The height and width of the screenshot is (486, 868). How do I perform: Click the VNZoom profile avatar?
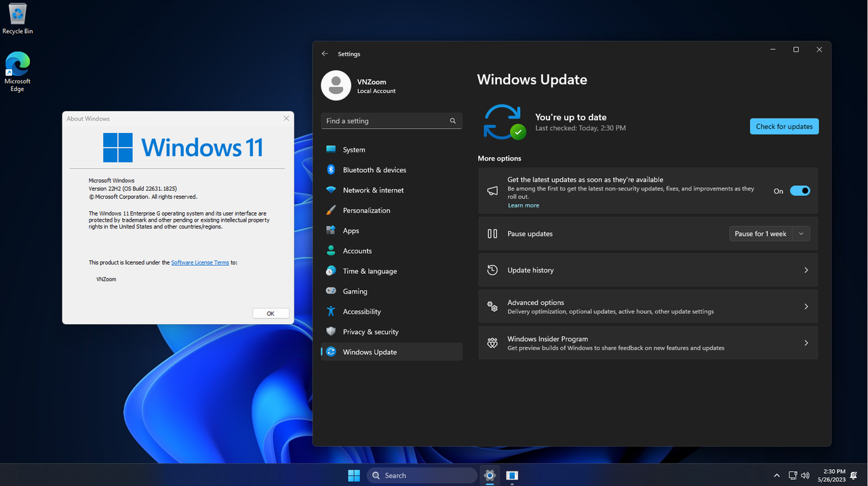pos(336,85)
